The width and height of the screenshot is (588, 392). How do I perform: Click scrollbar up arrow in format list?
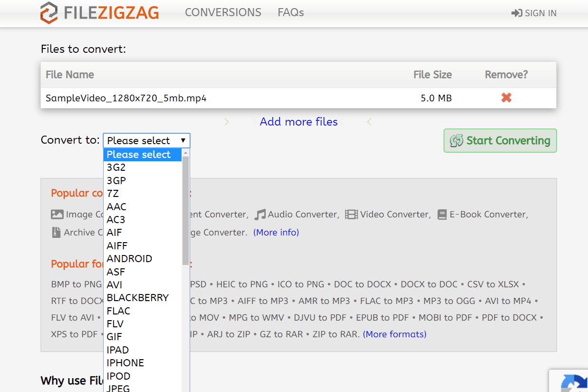[x=185, y=152]
